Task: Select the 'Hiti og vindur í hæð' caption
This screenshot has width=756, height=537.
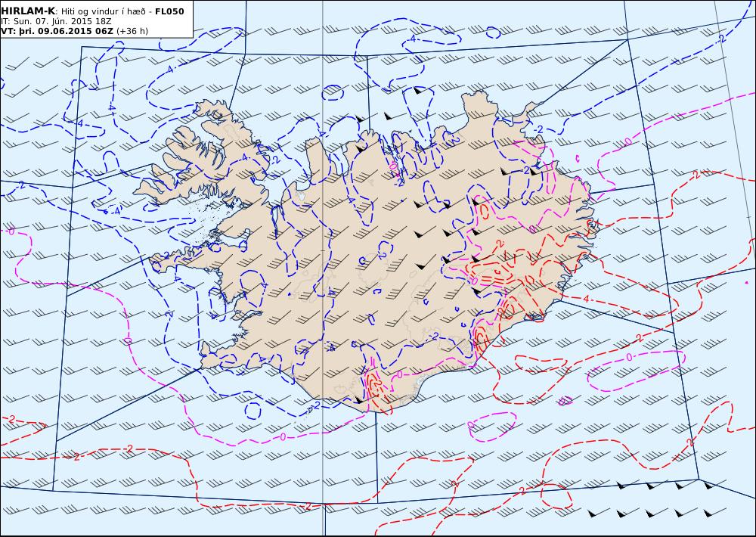Action: tap(103, 11)
